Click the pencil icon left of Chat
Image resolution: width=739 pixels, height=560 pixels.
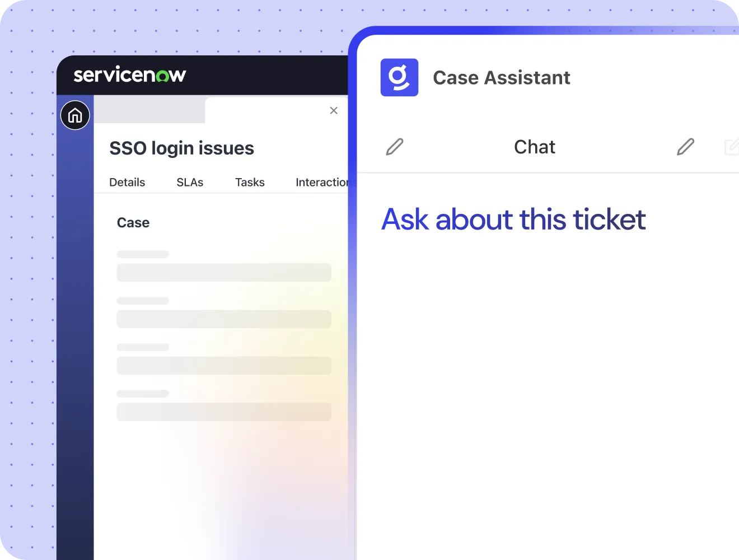coord(395,147)
